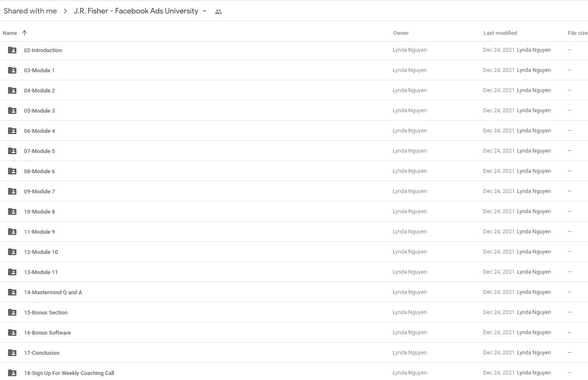Select the 05-Module 3 folder name
This screenshot has width=588, height=380.
tap(39, 111)
